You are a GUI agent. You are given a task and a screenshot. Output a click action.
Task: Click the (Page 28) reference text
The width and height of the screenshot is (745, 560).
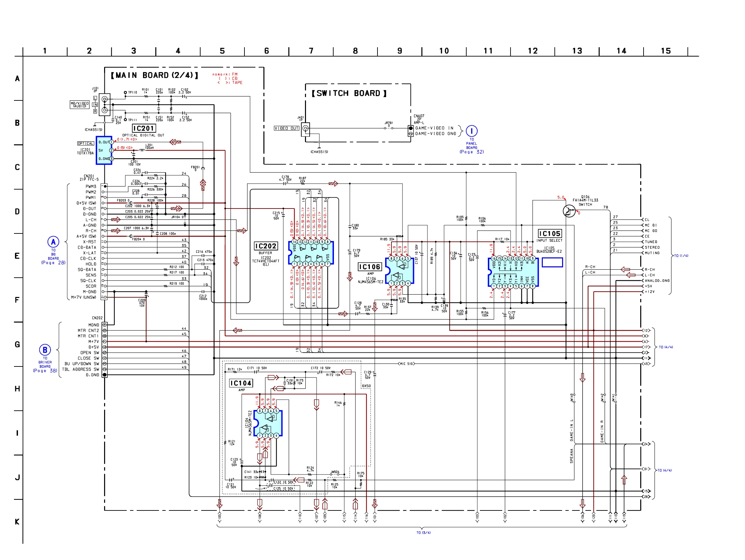53,263
